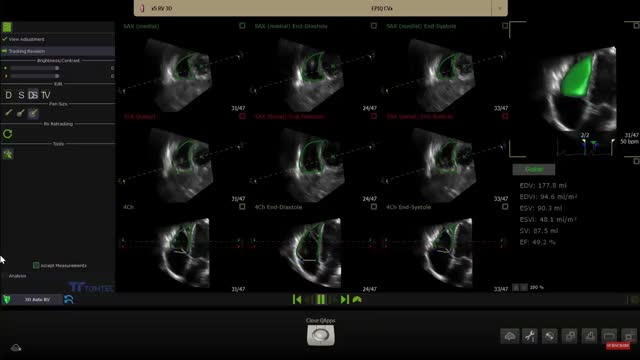Click the green menu icon above View Adjustment
The width and height of the screenshot is (640, 360).
pos(7,27)
